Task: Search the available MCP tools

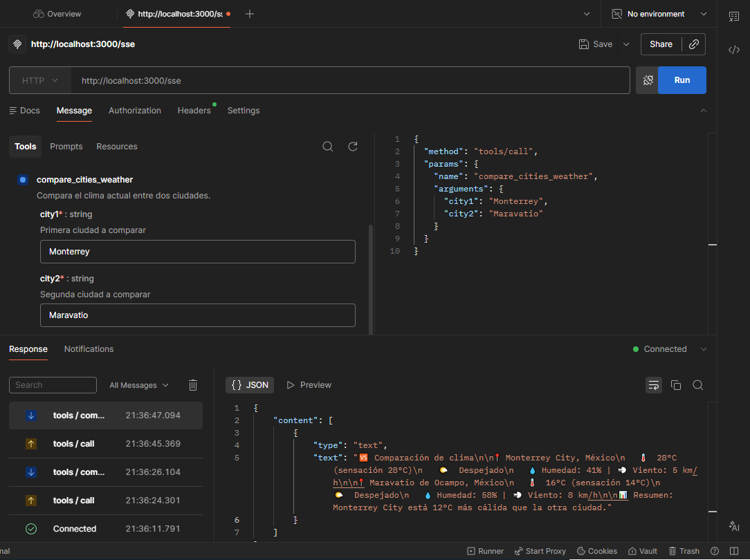Action: pyautogui.click(x=327, y=147)
